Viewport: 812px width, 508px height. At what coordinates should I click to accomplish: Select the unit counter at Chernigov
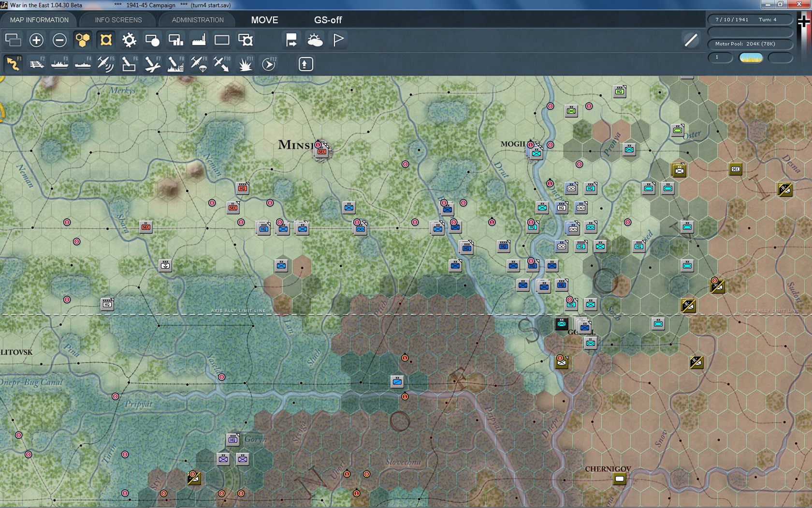coord(620,479)
